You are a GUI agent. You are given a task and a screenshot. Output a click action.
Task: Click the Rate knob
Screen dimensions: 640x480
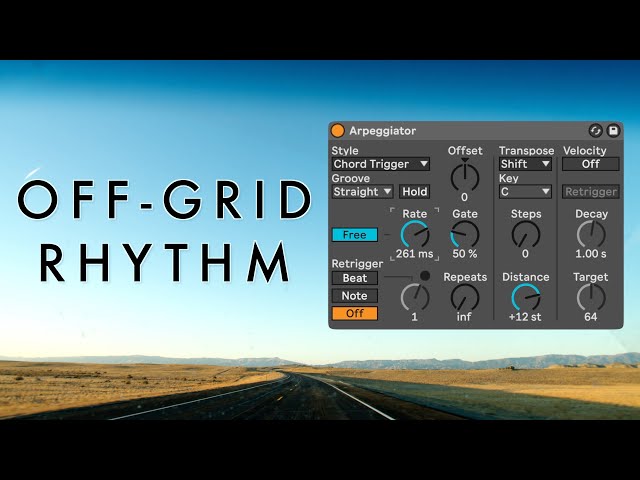click(x=415, y=235)
